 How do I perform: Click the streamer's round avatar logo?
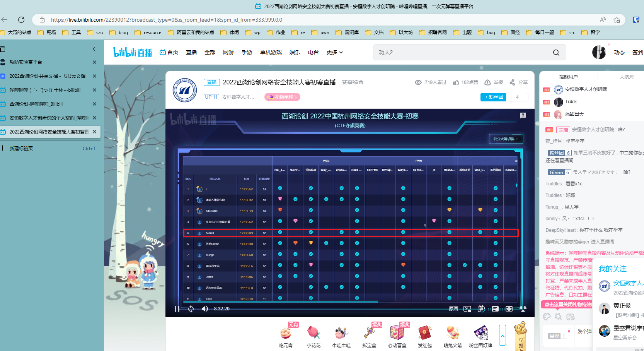(x=185, y=90)
